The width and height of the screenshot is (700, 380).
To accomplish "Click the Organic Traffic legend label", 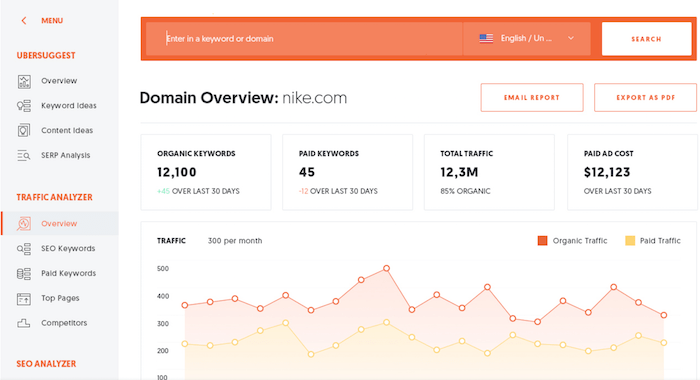I will [x=580, y=241].
